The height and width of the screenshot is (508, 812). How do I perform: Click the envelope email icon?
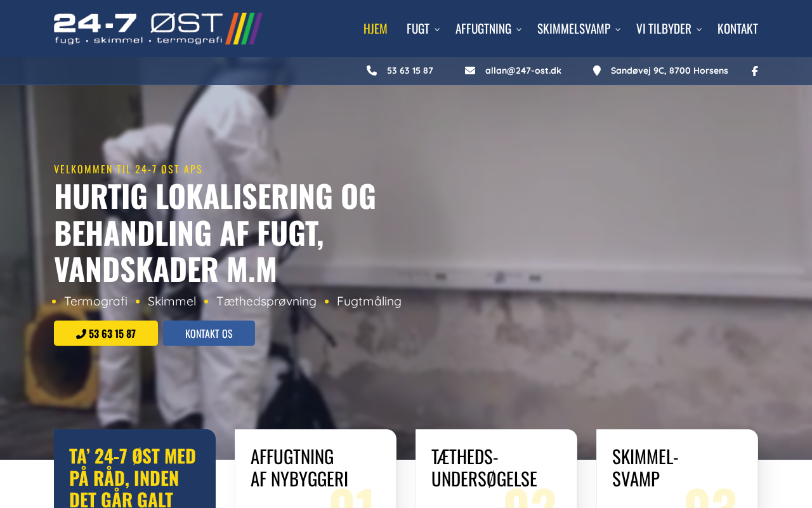pos(470,70)
